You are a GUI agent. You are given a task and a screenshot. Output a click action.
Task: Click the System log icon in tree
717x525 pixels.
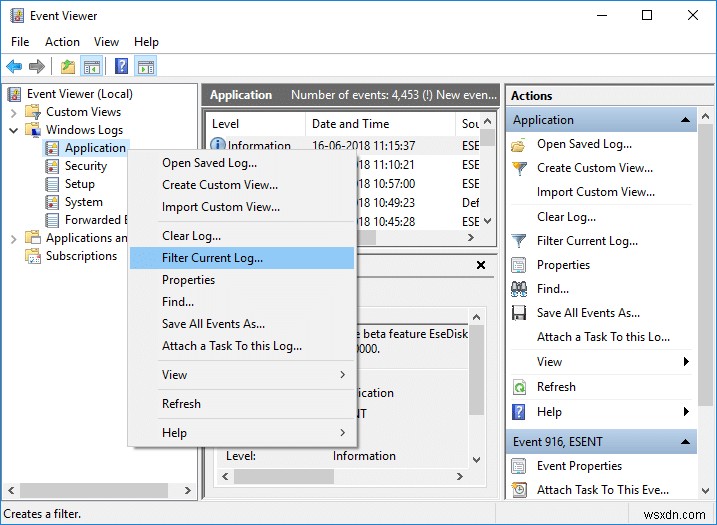point(52,202)
